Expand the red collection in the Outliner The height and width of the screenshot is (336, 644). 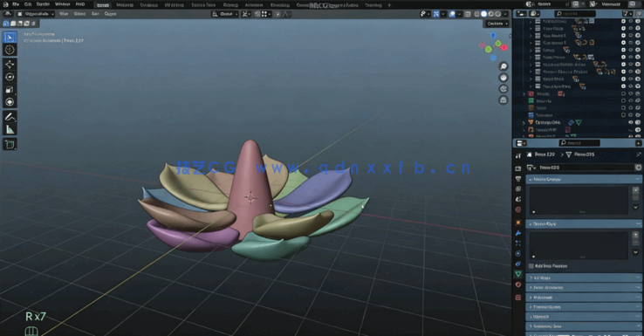coord(524,94)
